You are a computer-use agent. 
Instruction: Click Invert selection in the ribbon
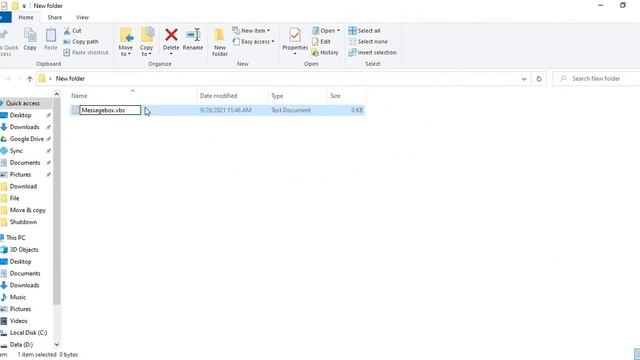[x=372, y=53]
